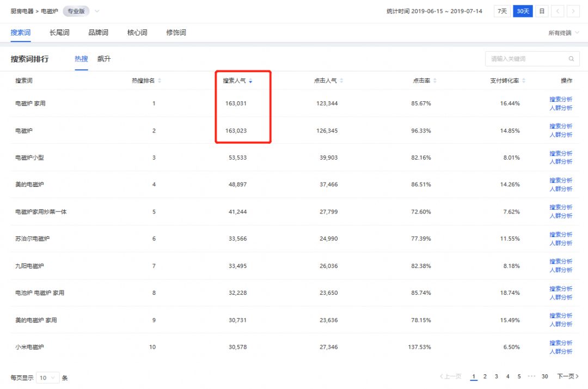Click the right chevron after the date controls
The image size is (588, 389).
pos(572,11)
